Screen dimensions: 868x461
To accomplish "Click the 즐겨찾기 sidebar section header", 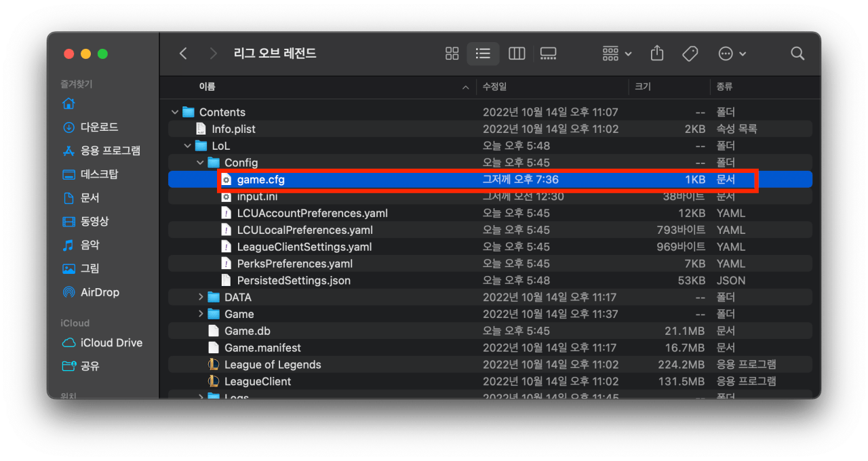I will coord(77,84).
